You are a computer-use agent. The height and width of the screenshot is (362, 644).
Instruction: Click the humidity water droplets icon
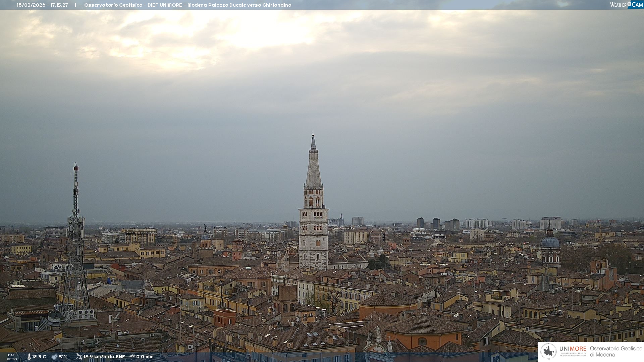coord(54,357)
